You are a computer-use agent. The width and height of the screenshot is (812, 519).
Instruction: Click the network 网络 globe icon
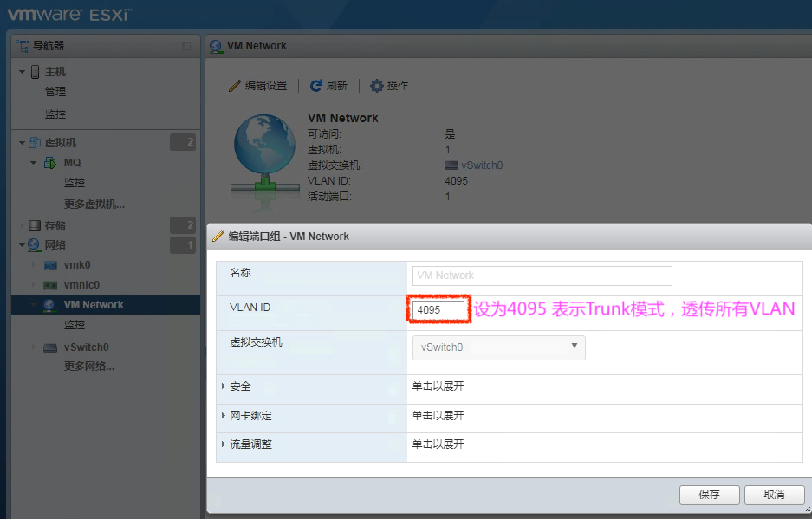[x=34, y=244]
